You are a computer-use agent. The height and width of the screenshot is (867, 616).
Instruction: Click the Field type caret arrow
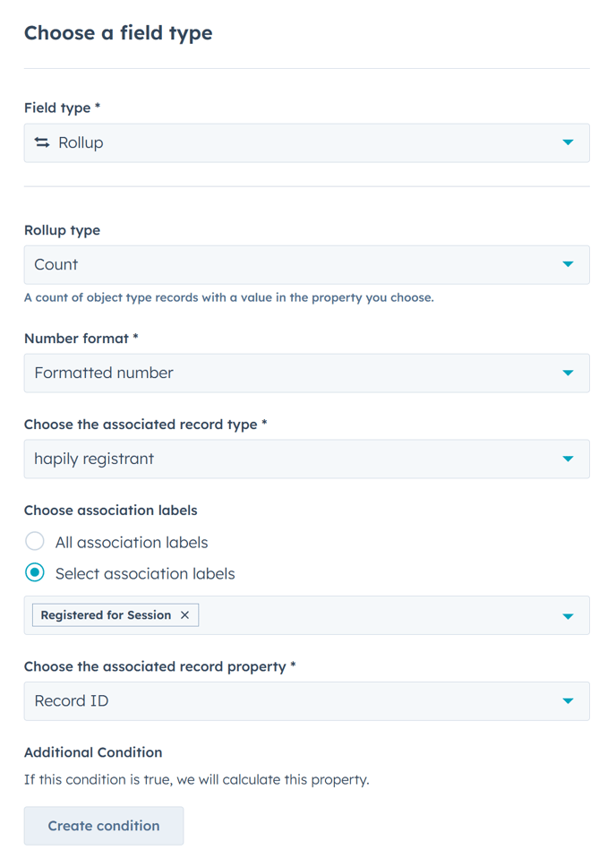568,142
